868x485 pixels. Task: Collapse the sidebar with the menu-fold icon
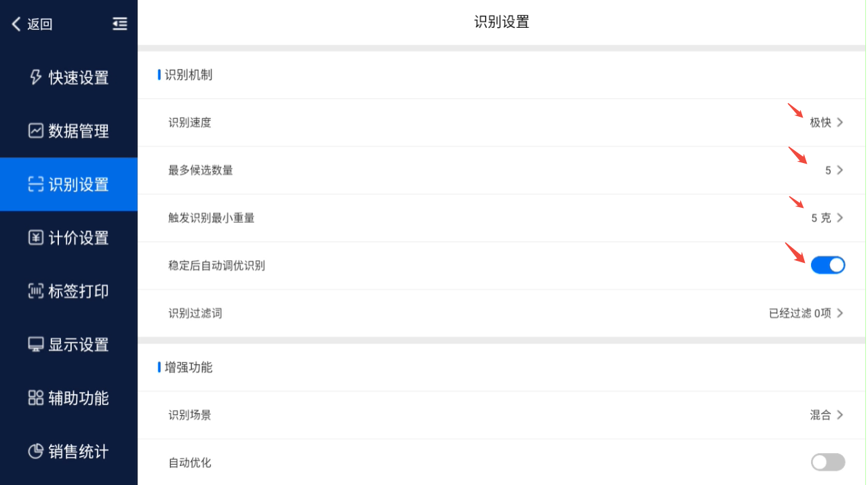click(119, 24)
